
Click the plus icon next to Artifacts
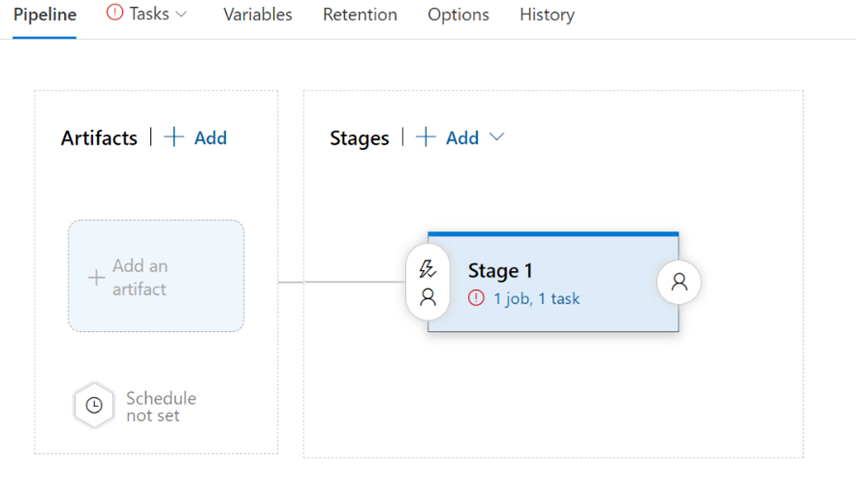pyautogui.click(x=174, y=138)
